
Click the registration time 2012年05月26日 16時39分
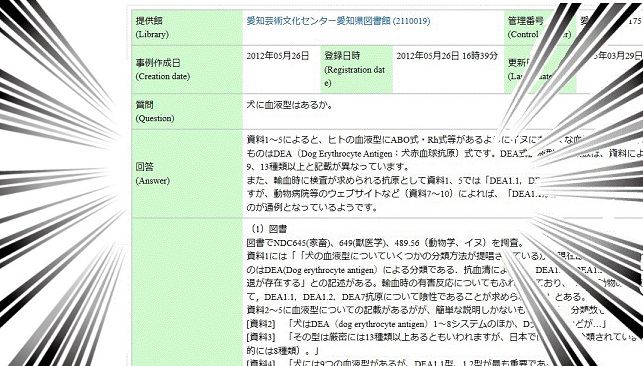(x=447, y=56)
